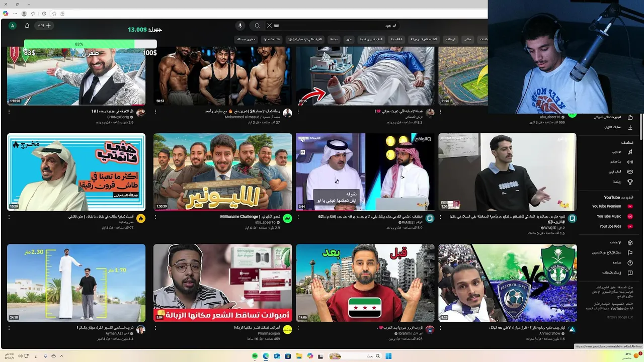Play the Al Ahli vs Al Hilal thumbnail video
Image resolution: width=644 pixels, height=362 pixels.
coord(507,283)
